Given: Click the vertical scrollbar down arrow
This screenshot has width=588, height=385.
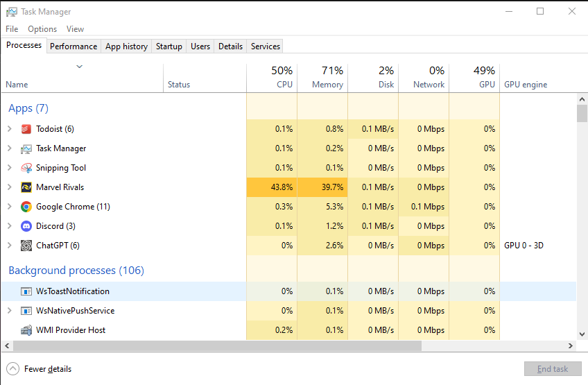Looking at the screenshot, I should tap(582, 334).
